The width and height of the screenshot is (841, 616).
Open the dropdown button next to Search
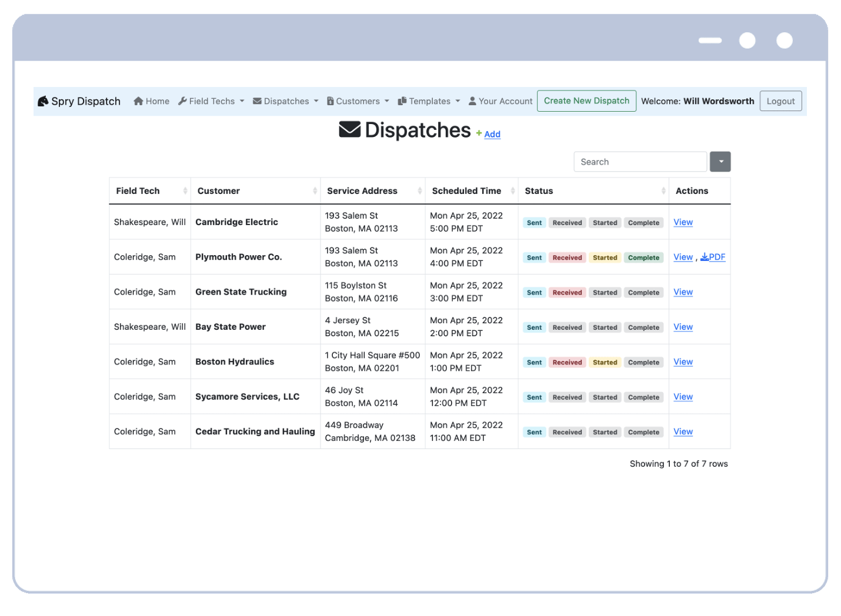tap(720, 162)
